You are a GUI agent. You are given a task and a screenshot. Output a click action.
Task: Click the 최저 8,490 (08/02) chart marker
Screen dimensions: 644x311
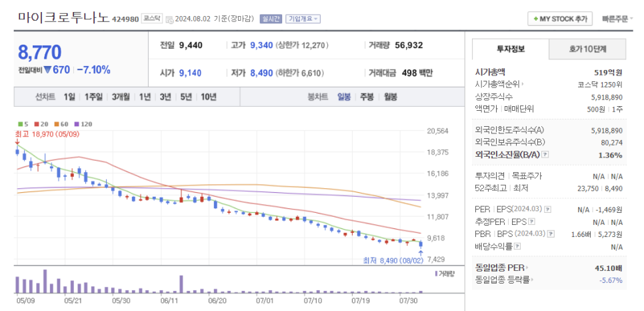(x=393, y=260)
